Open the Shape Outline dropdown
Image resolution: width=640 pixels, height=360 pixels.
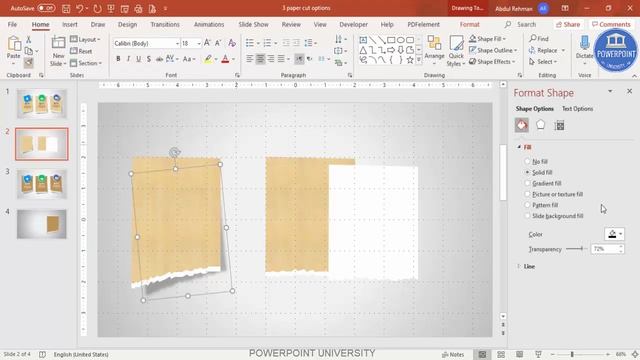point(493,50)
